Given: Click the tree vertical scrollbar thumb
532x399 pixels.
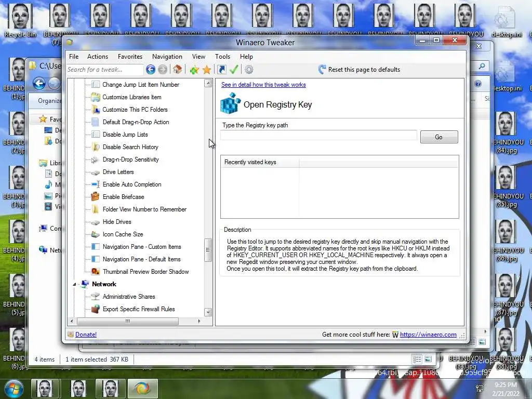Looking at the screenshot, I should 208,250.
